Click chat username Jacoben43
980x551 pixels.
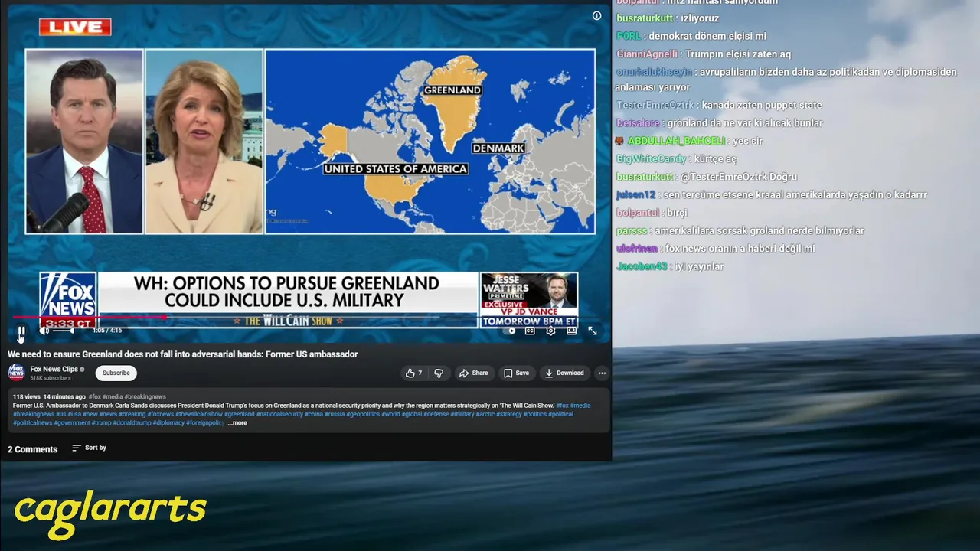coord(642,266)
